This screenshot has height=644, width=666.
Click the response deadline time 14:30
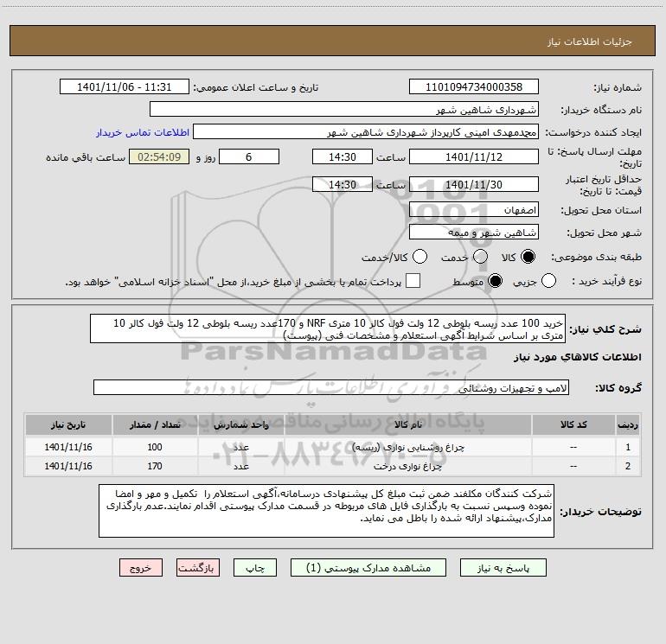(x=343, y=156)
